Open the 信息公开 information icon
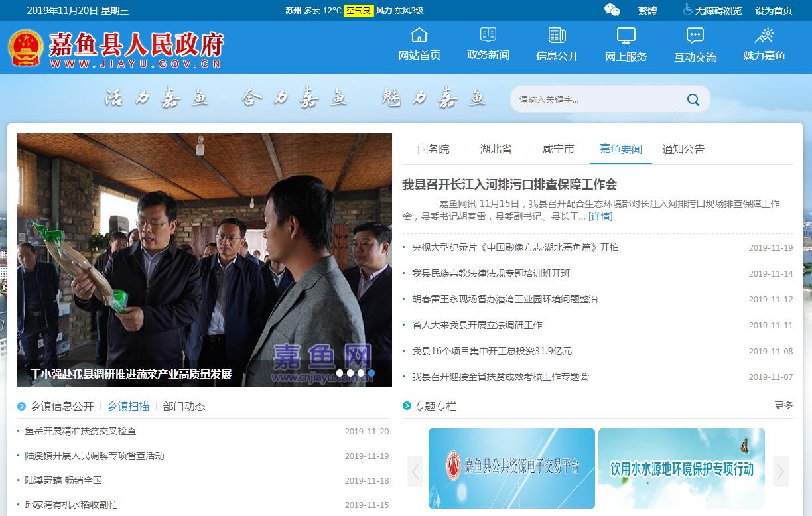The image size is (812, 516). click(557, 35)
